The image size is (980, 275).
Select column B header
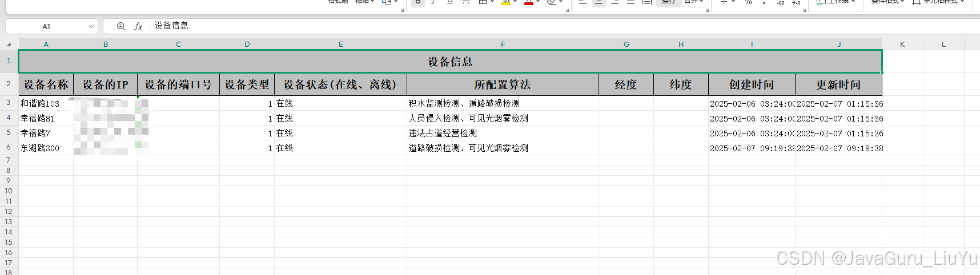click(106, 44)
